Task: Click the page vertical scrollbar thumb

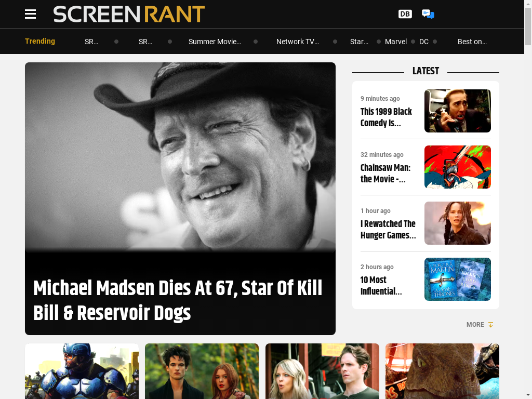Action: 528,26
